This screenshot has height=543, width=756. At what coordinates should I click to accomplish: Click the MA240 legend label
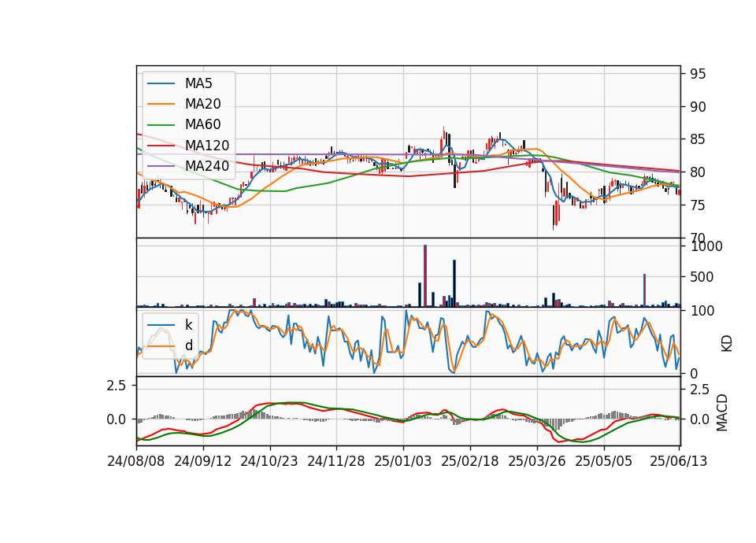(x=207, y=166)
